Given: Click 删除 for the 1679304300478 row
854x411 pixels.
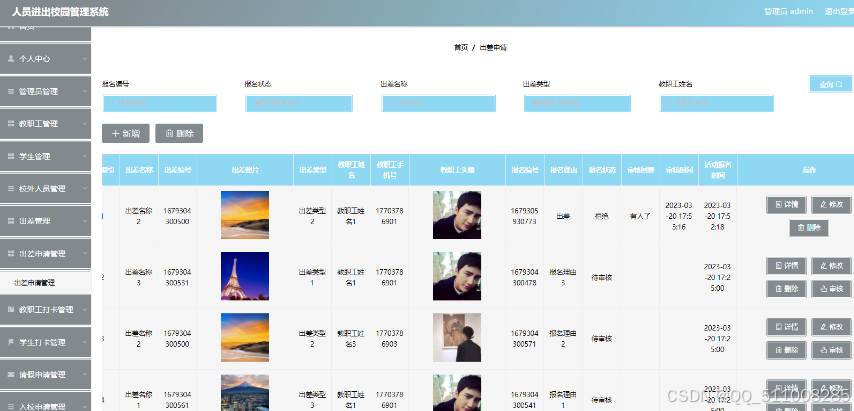Looking at the screenshot, I should 786,289.
